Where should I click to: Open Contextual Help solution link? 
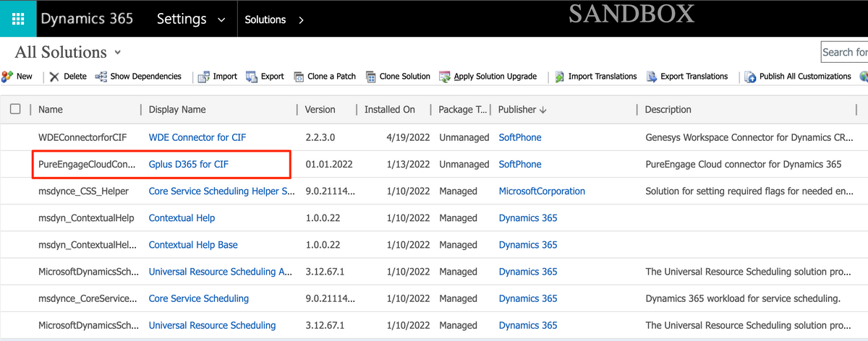tap(182, 218)
